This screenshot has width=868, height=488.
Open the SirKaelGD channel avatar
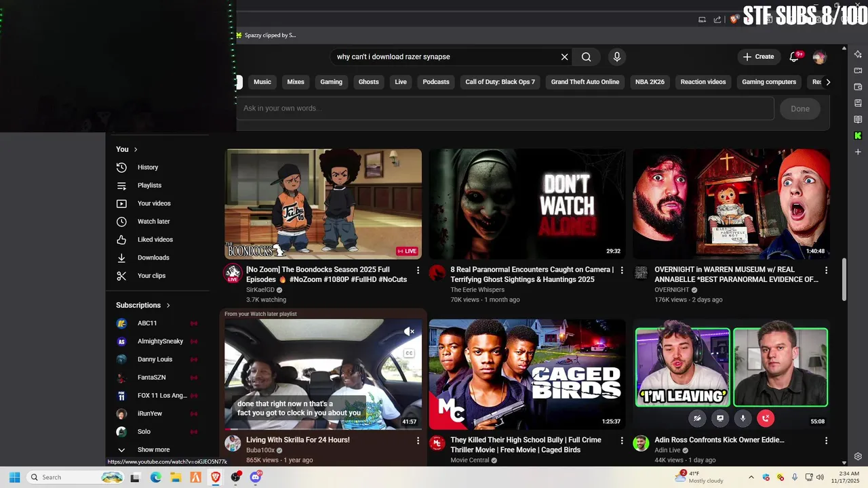[233, 273]
